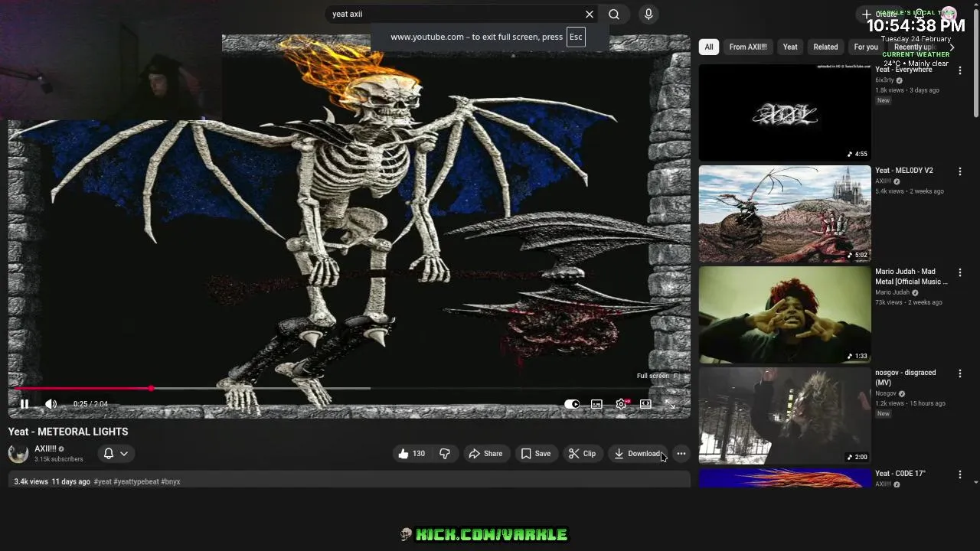
Task: Select the 'Yeat' filter chip
Action: [790, 47]
